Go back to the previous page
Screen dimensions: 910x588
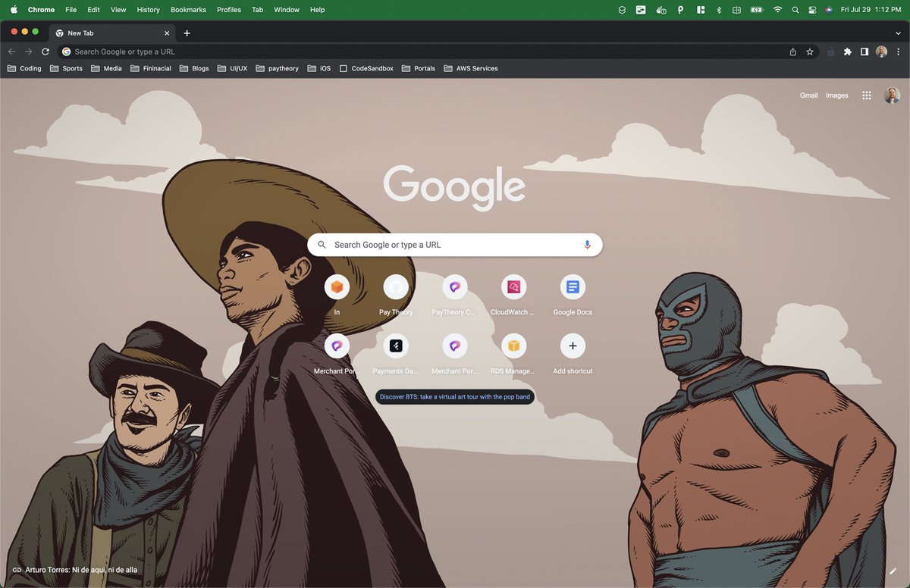(11, 52)
